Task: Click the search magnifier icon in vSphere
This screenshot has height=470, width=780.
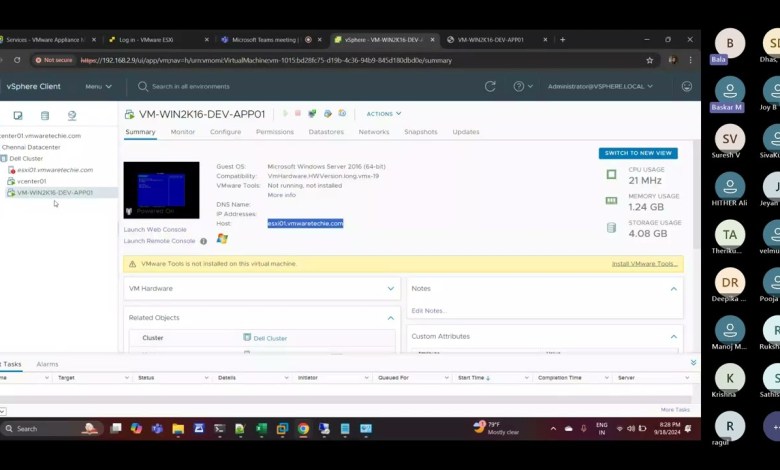Action: [143, 86]
